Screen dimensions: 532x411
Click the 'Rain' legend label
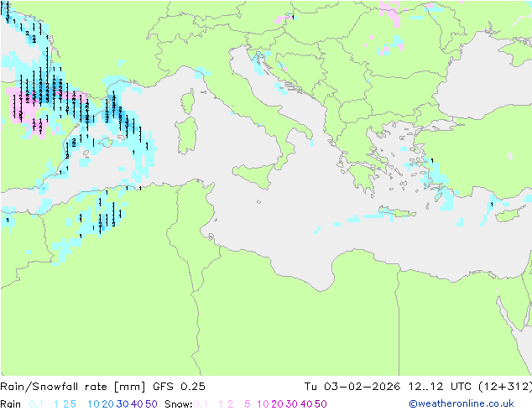click(x=11, y=404)
